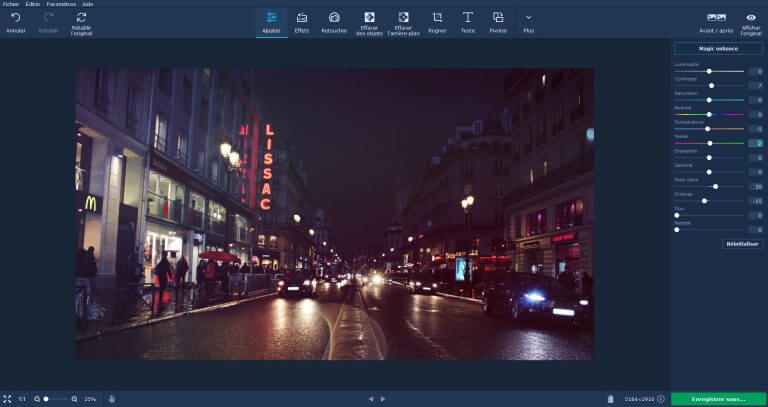Open the Éditer menu
The height and width of the screenshot is (407, 768).
tap(33, 4)
